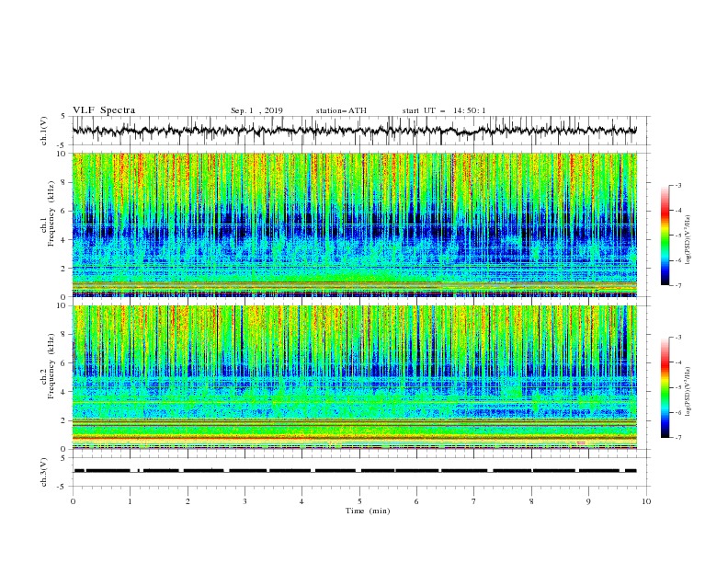Click the ch.2 'log(PSD)(V²/Hz)' color scale label
Viewport: 728px width, 563px height.
[688, 391]
